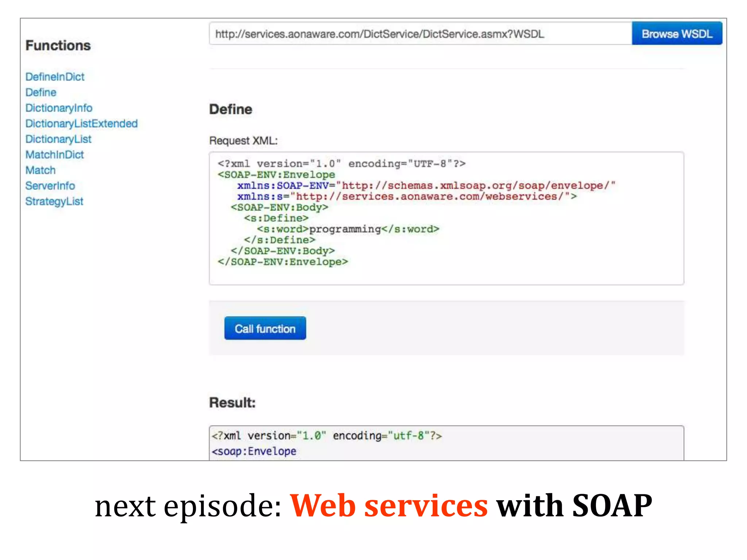747x560 pixels.
Task: Click the 'Request XML:' label
Action: coord(243,141)
